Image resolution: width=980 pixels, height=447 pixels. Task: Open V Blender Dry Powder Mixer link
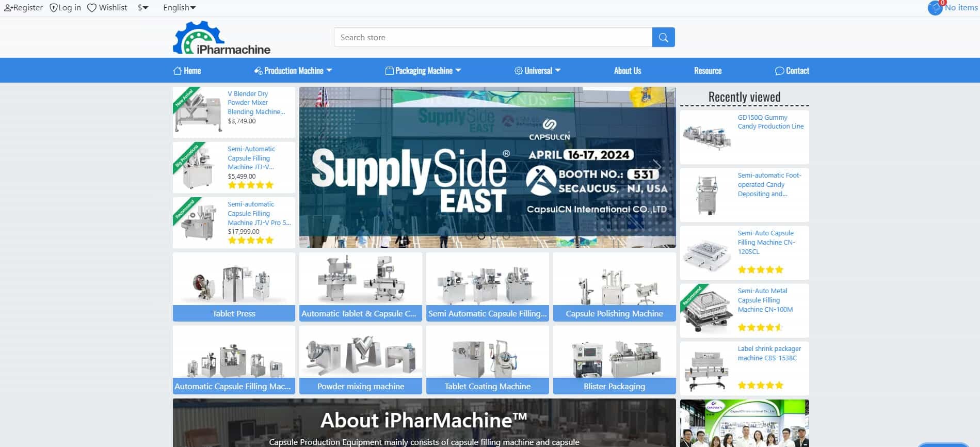[x=256, y=103]
